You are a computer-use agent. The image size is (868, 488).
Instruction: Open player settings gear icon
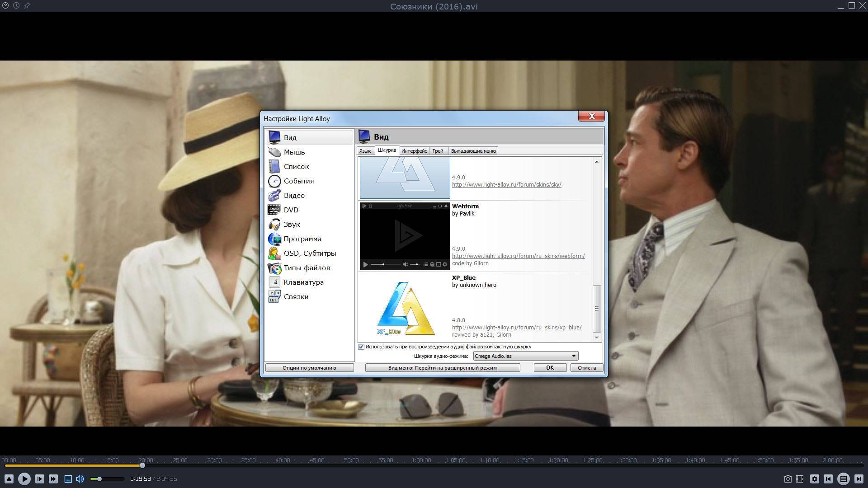[x=814, y=479]
